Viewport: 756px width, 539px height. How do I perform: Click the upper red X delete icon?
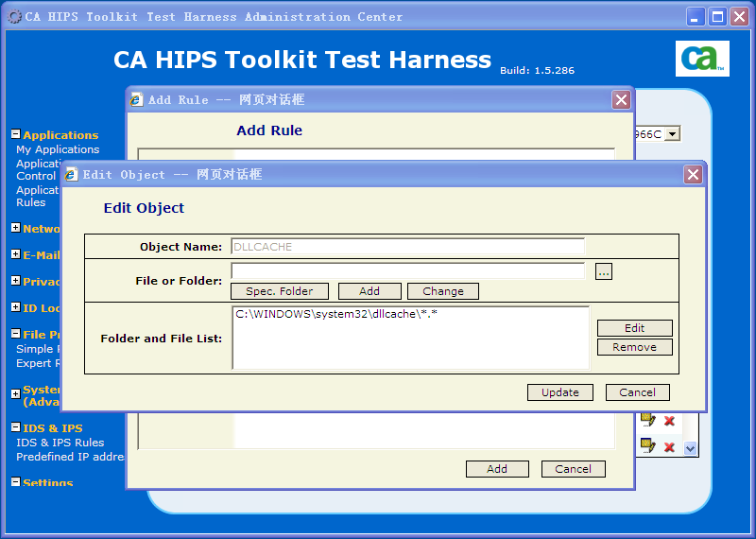click(x=669, y=421)
